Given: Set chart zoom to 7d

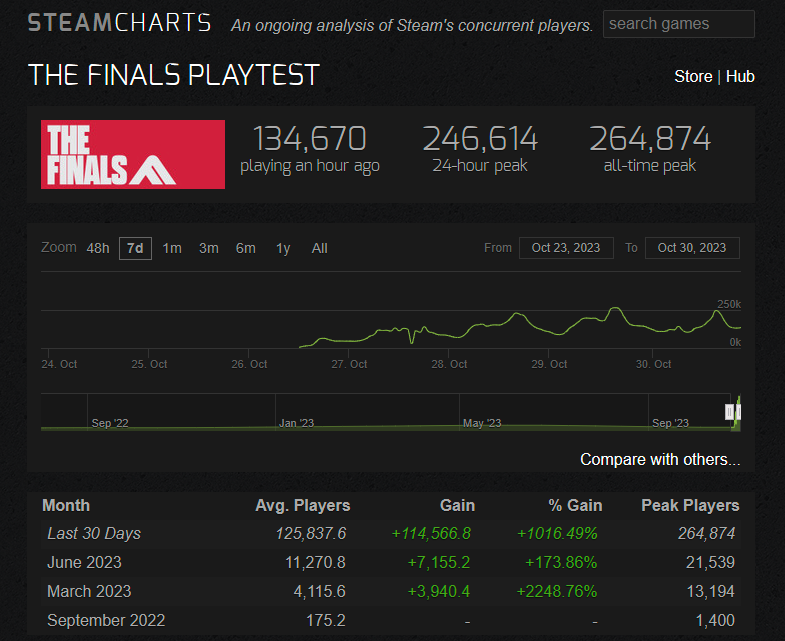Looking at the screenshot, I should point(135,248).
